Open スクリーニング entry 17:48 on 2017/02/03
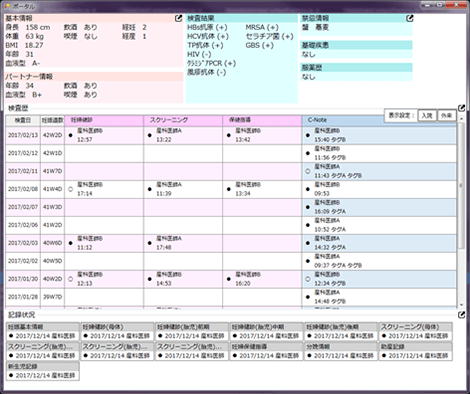The height and width of the screenshot is (394, 470). [183, 243]
